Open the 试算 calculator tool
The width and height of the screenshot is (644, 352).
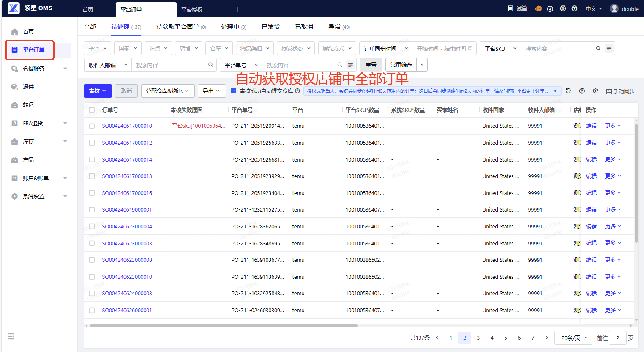click(x=518, y=8)
